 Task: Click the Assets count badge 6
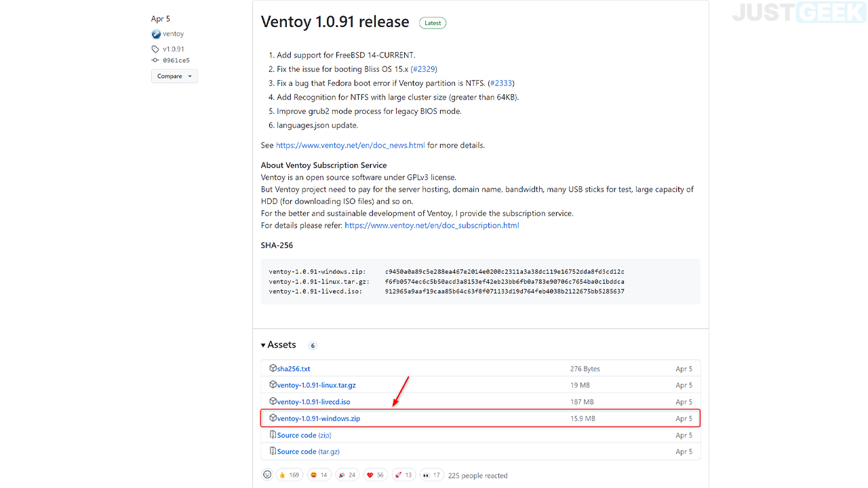coord(313,346)
